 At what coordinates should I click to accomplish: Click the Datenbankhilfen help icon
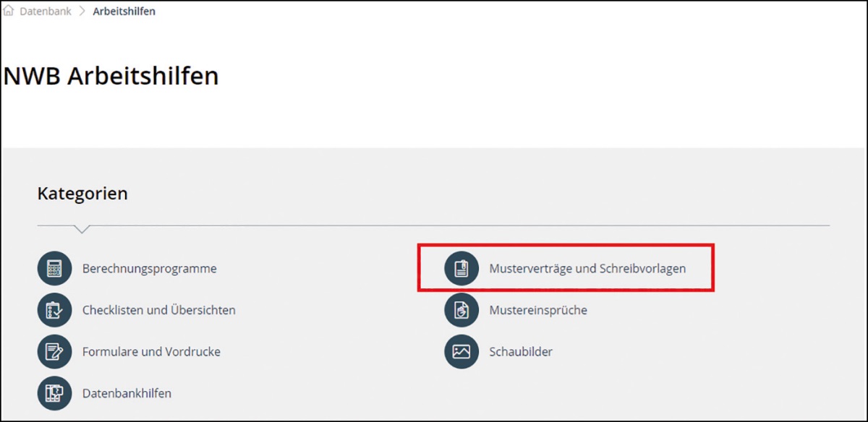[x=55, y=394]
